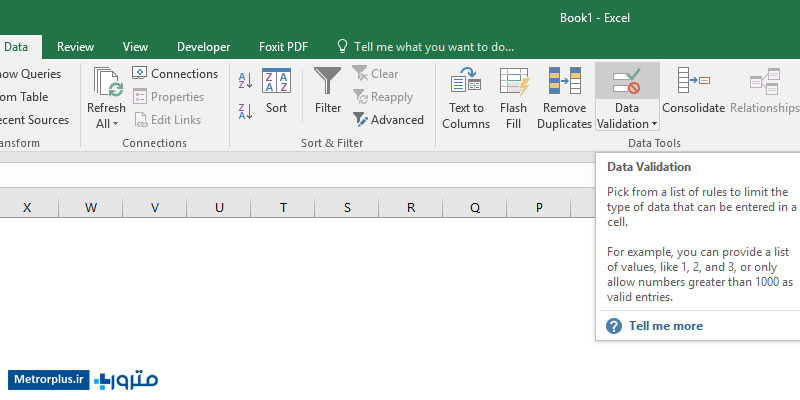Select column U header
Image resolution: width=800 pixels, height=400 pixels.
(x=219, y=207)
